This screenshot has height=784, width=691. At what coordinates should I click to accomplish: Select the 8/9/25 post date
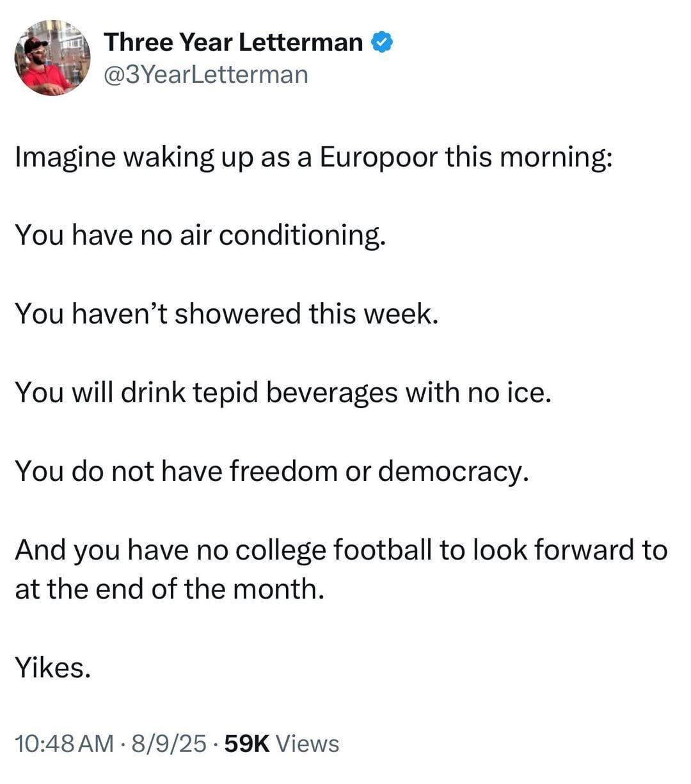(x=168, y=744)
